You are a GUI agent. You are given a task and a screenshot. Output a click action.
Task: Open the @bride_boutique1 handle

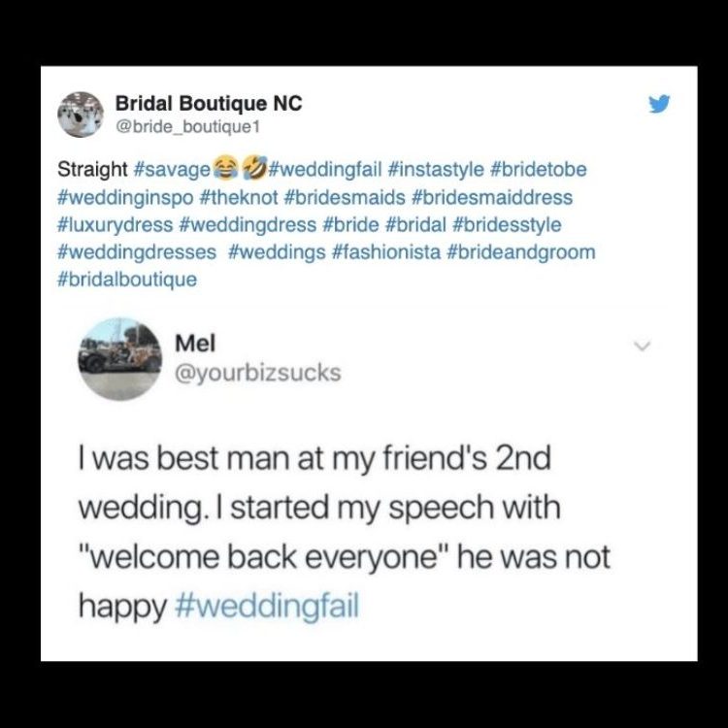pyautogui.click(x=187, y=126)
